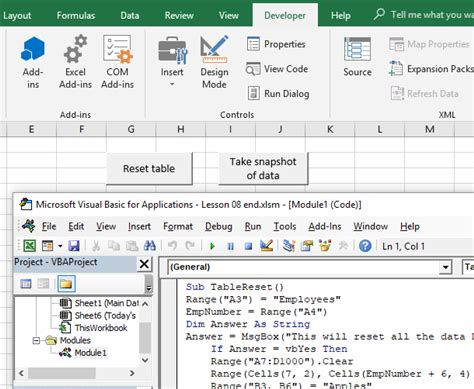The height and width of the screenshot is (389, 474).
Task: Click the Reset table button
Action: [149, 168]
